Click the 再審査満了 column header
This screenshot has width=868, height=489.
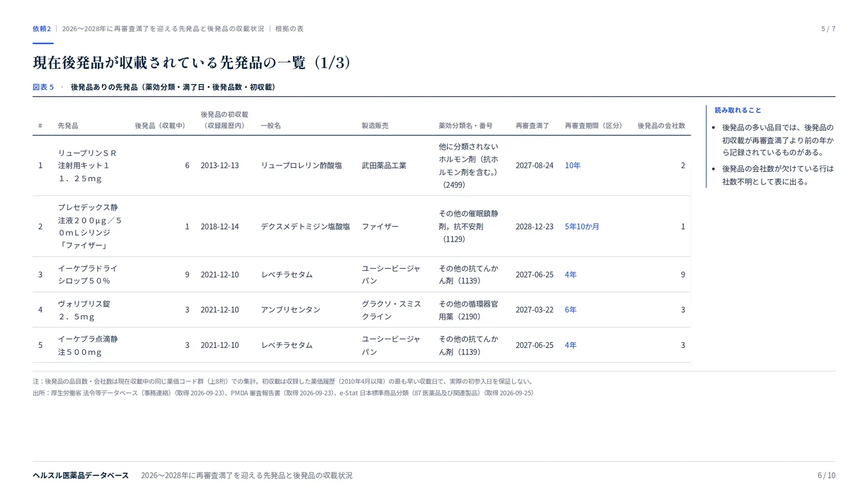tap(532, 125)
